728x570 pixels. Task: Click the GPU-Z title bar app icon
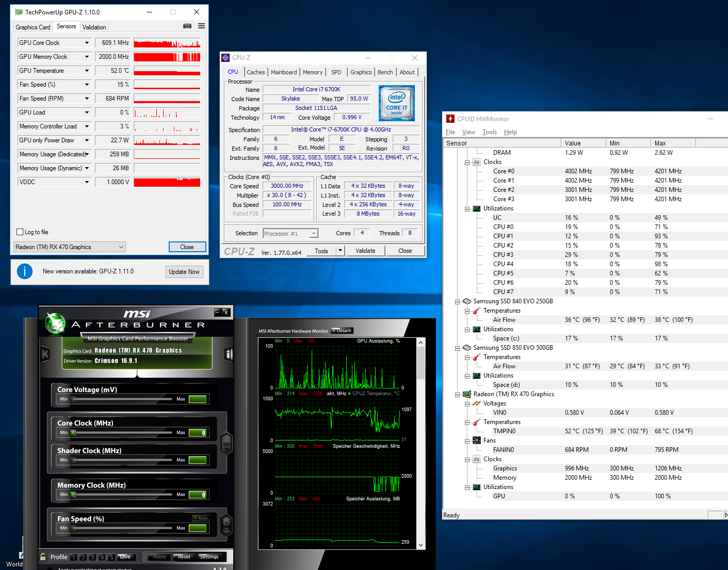pos(19,12)
